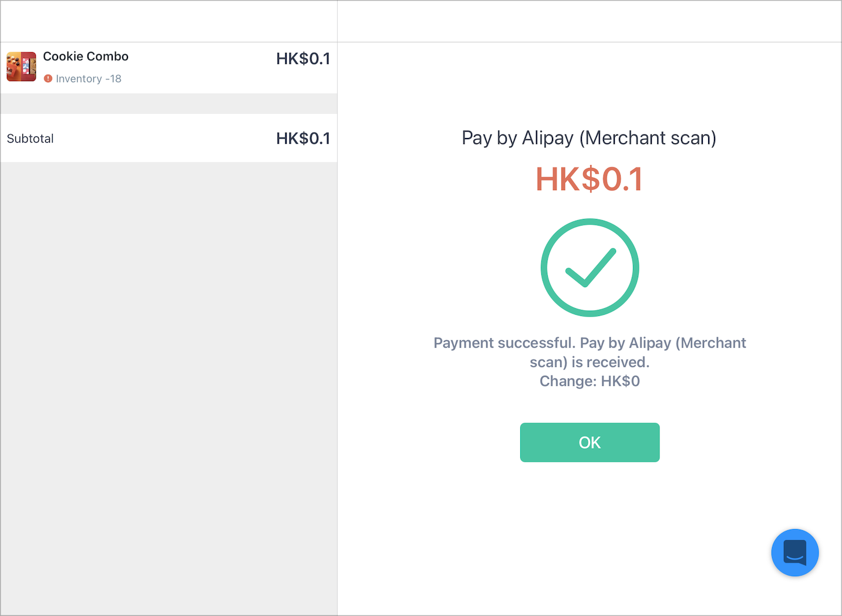Click the red inventory warning icon

(x=48, y=79)
